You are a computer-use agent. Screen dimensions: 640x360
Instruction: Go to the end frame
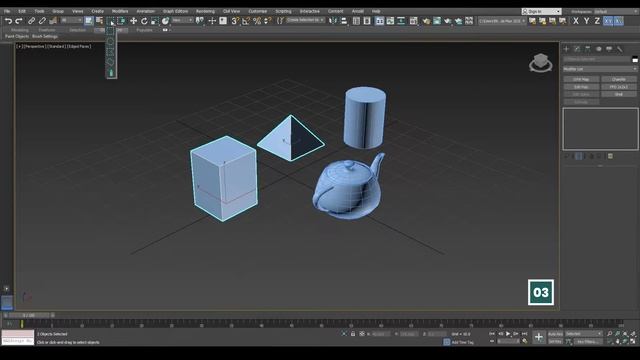click(x=525, y=334)
